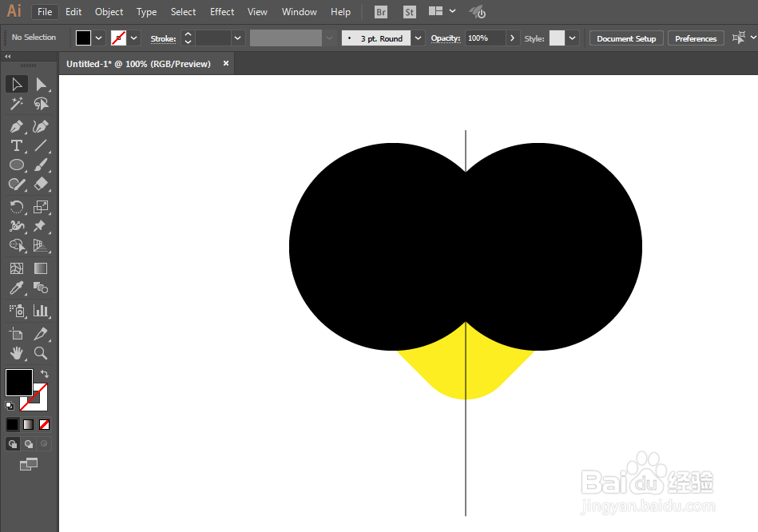Choose the Column Graph tool
The image size is (758, 532).
[41, 311]
